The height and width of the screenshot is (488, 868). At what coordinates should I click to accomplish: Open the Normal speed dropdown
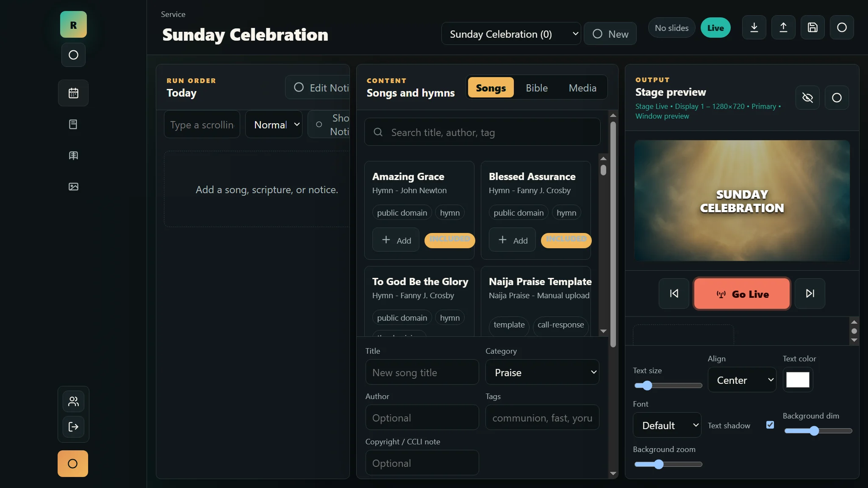click(274, 125)
